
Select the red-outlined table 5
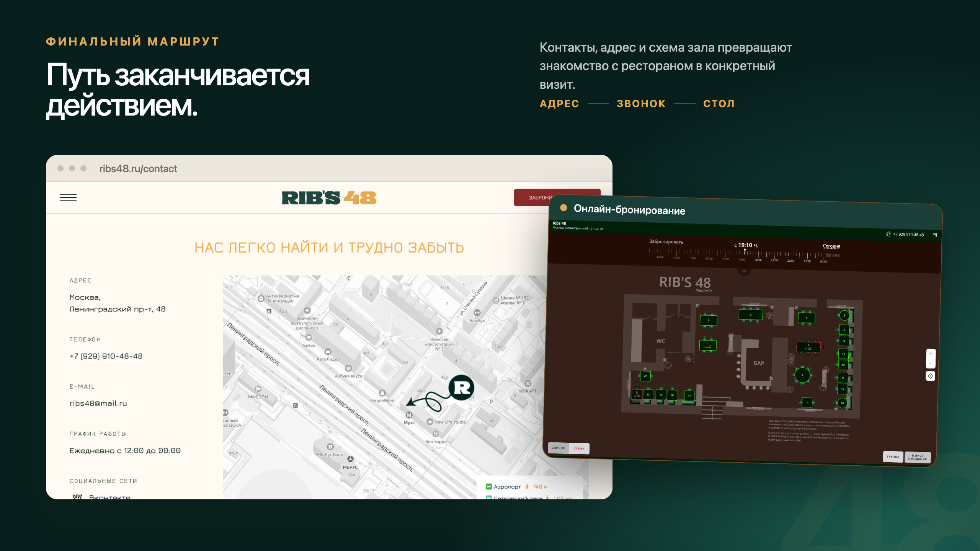coord(808,347)
